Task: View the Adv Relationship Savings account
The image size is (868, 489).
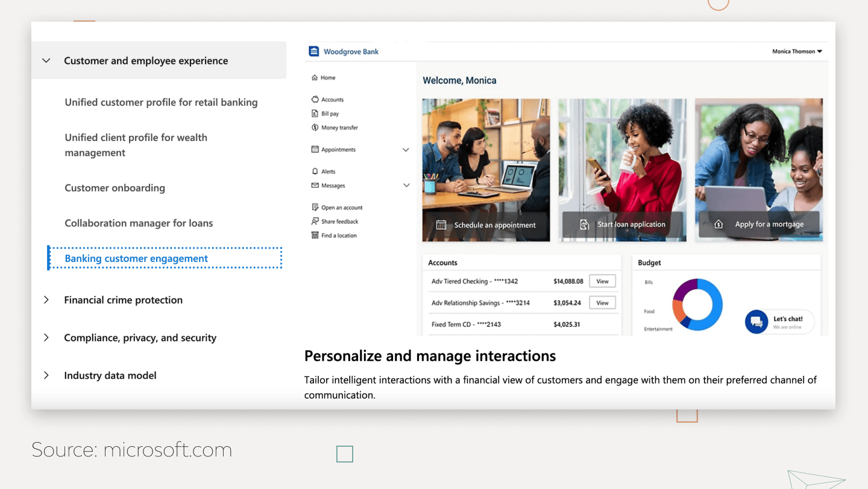Action: [602, 303]
